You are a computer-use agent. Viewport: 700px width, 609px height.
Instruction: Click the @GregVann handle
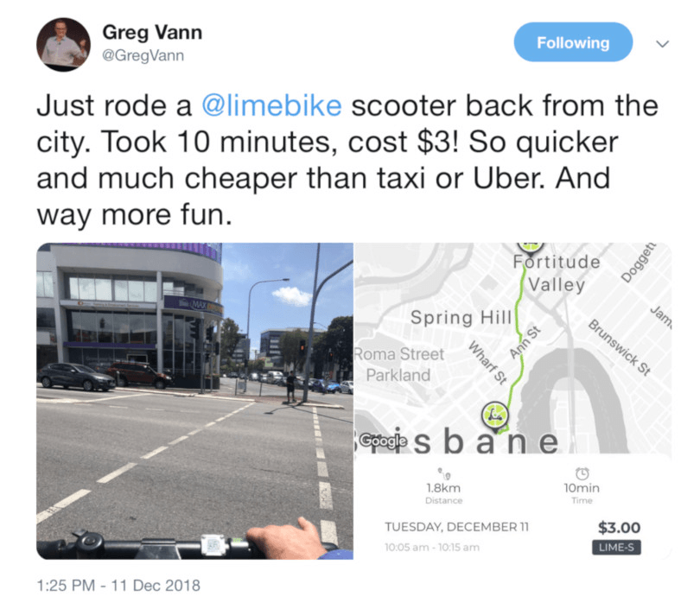point(143,55)
